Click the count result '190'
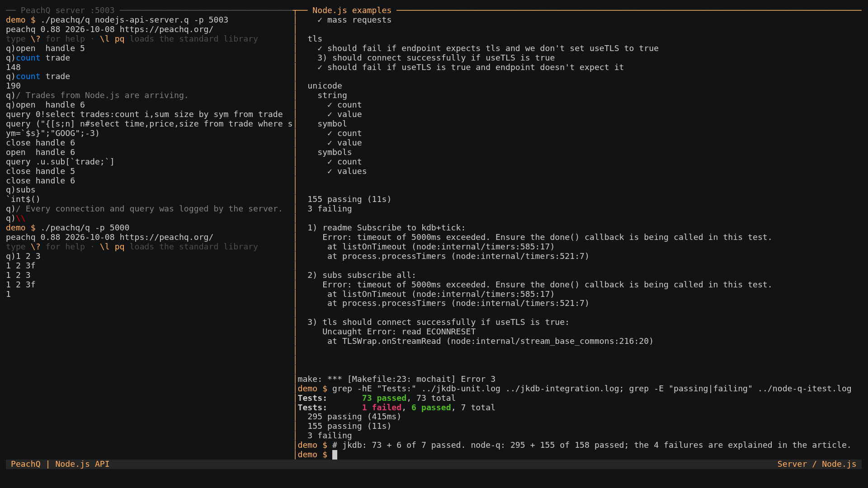The width and height of the screenshot is (868, 488). [13, 86]
